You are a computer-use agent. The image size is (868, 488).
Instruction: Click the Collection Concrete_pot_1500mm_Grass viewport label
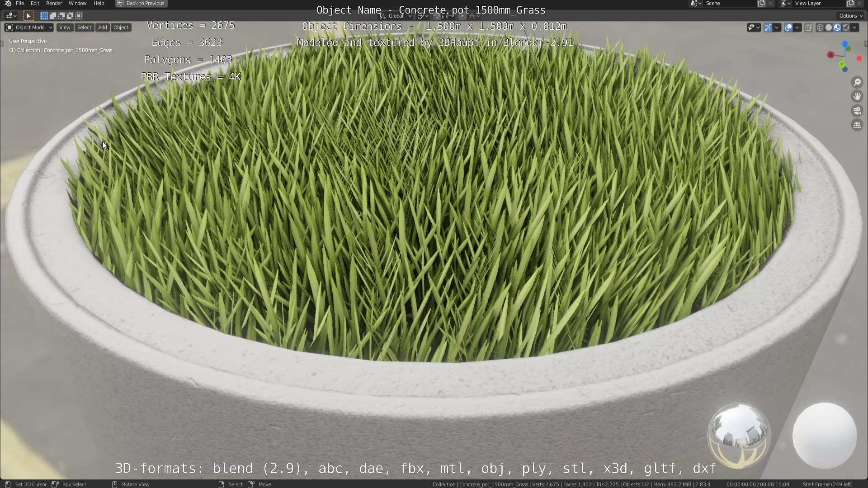pos(61,50)
